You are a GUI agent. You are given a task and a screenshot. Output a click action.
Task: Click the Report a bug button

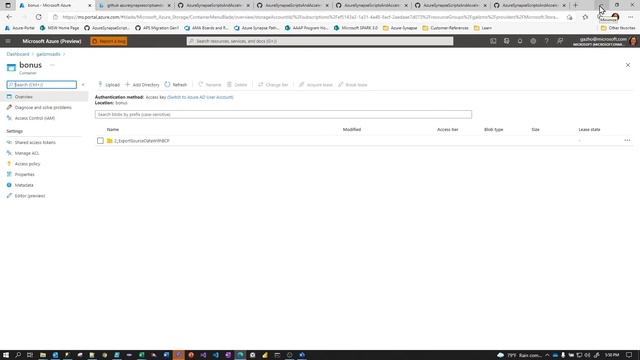click(x=109, y=41)
